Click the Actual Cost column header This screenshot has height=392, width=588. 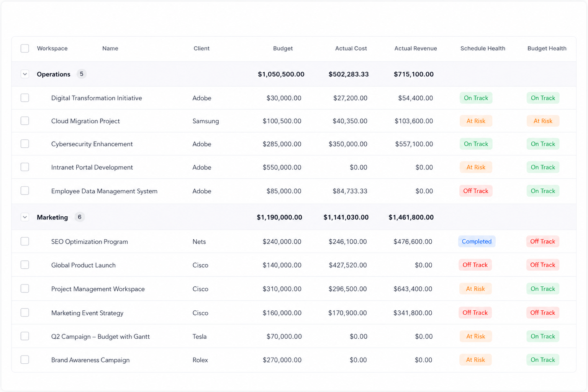(351, 48)
